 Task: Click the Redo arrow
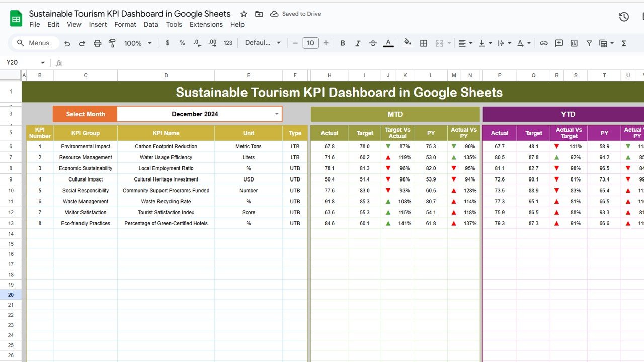[x=82, y=43]
